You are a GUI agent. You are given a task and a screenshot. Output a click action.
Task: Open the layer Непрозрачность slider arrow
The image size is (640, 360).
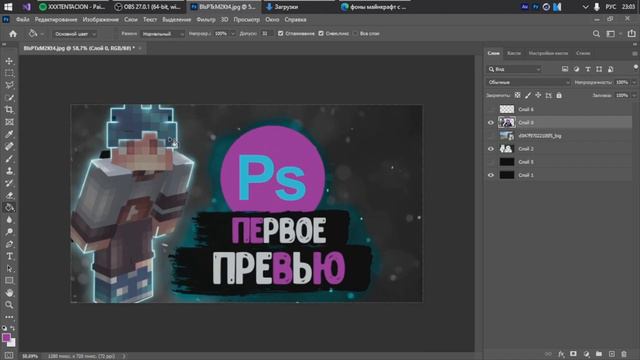point(634,82)
